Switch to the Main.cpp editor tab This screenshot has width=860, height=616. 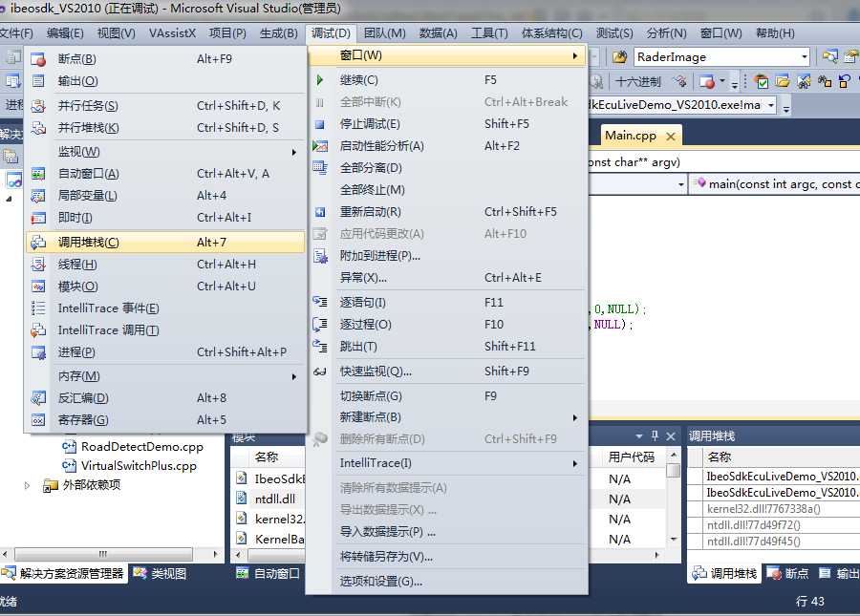pyautogui.click(x=631, y=136)
